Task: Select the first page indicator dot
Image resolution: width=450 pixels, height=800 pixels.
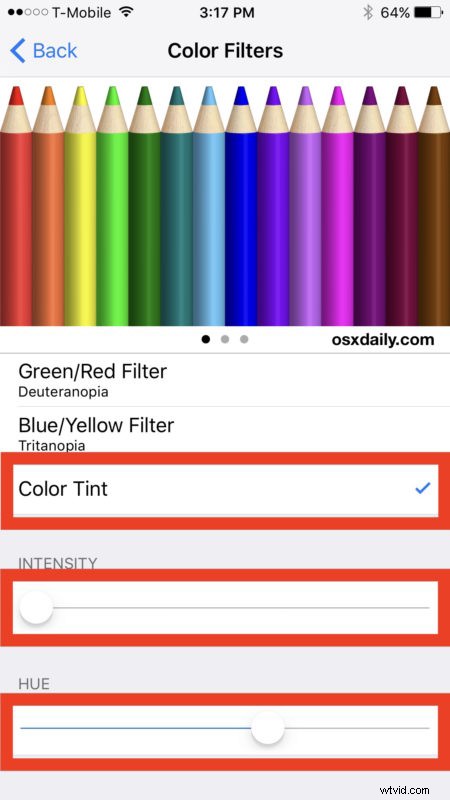Action: click(206, 339)
